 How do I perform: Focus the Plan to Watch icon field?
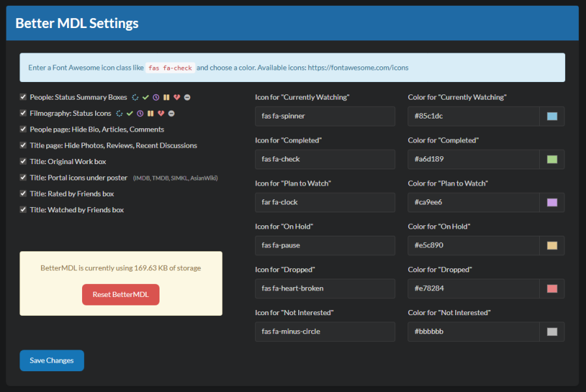point(325,202)
